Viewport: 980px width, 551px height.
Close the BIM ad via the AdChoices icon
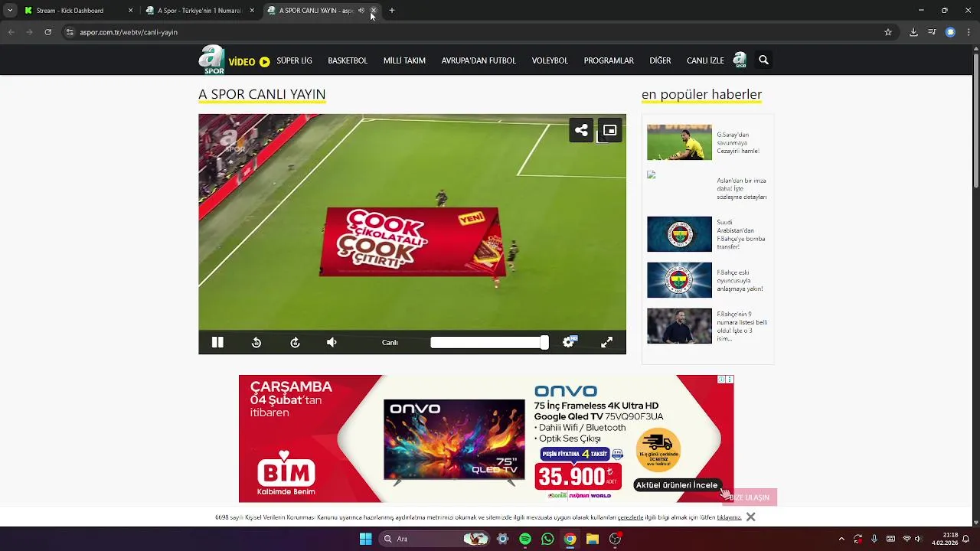click(721, 380)
